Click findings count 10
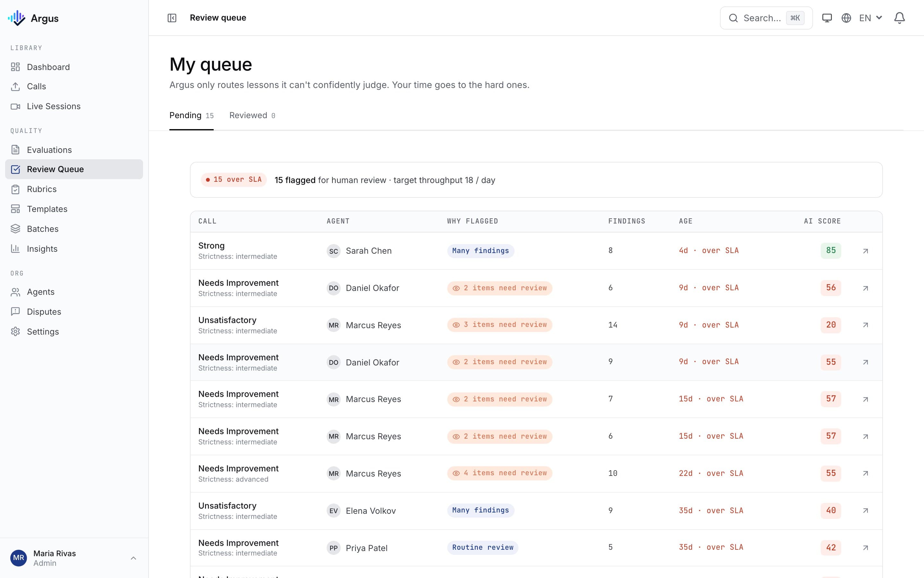924x578 pixels. coord(612,473)
